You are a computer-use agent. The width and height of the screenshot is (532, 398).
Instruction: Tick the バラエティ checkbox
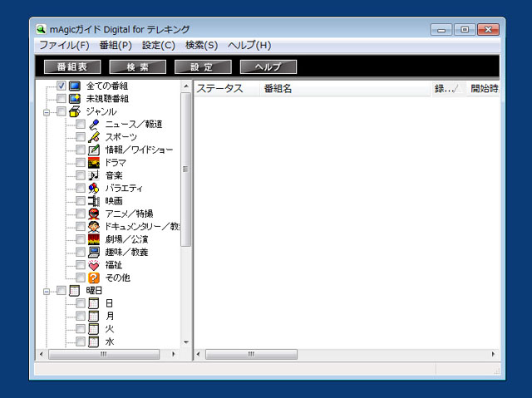tap(81, 188)
